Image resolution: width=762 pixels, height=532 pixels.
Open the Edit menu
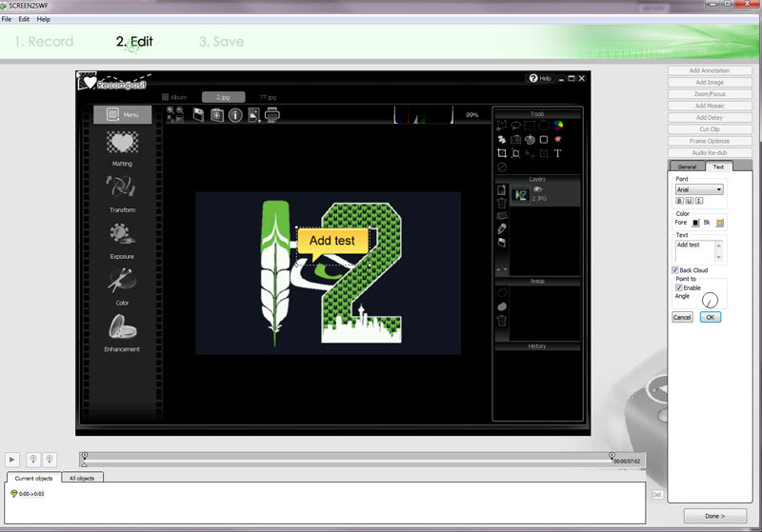click(x=24, y=19)
